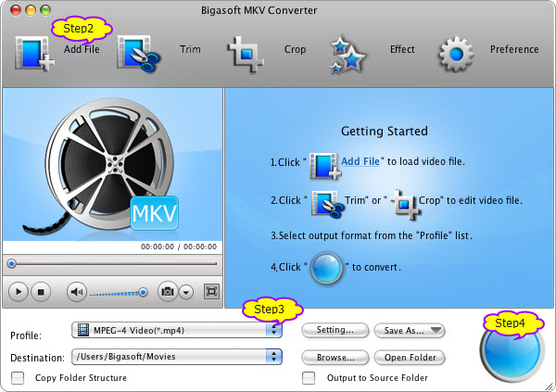Click the "Destination:" label
This screenshot has width=556, height=392.
click(x=38, y=358)
